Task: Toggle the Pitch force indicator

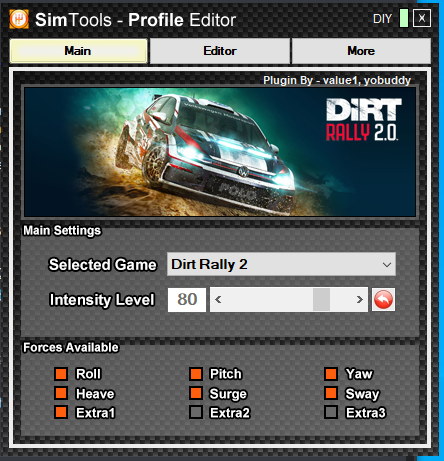Action: [x=196, y=374]
